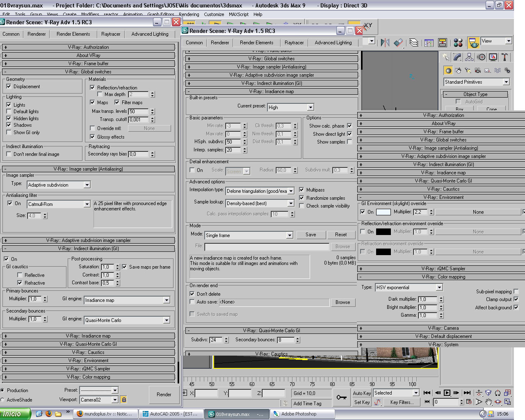Open the Interpolation type dropdown
The height and width of the screenshot is (420, 525).
click(x=260, y=191)
